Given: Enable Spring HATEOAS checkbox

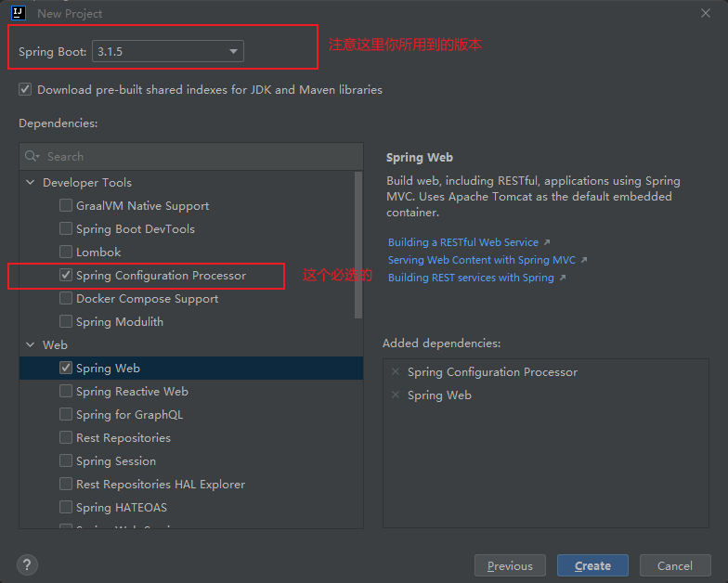Looking at the screenshot, I should point(66,507).
